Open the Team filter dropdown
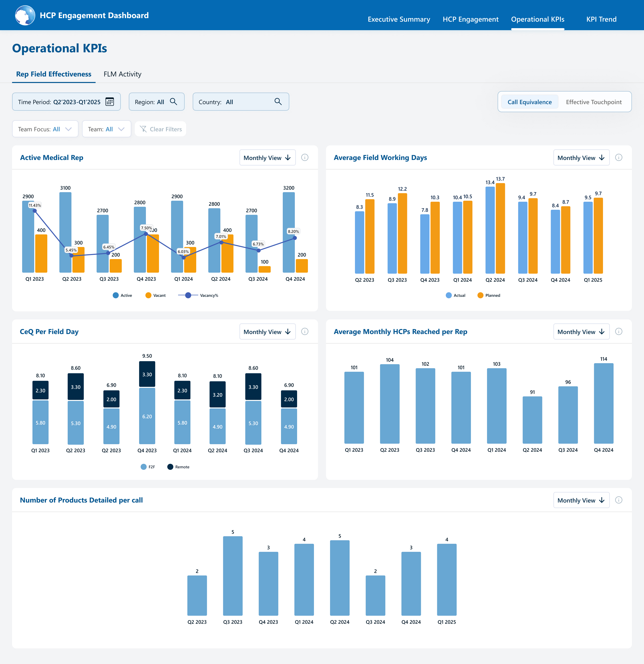 [106, 129]
